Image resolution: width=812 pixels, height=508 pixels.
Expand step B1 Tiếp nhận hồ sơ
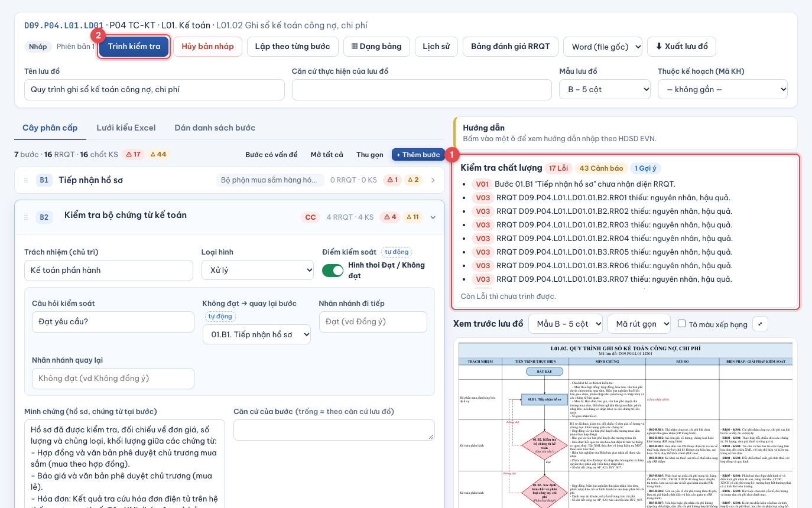coord(433,180)
